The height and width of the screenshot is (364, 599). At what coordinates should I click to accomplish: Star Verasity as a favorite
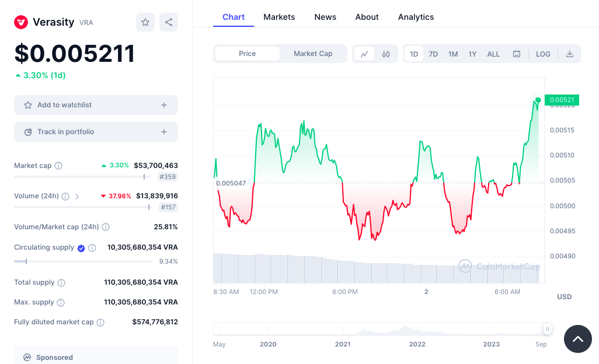click(145, 22)
